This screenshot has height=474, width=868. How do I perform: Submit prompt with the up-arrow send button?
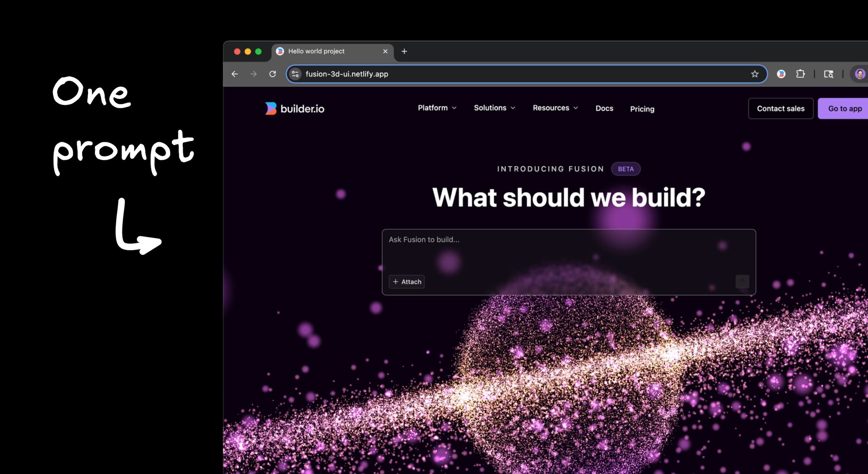point(742,282)
